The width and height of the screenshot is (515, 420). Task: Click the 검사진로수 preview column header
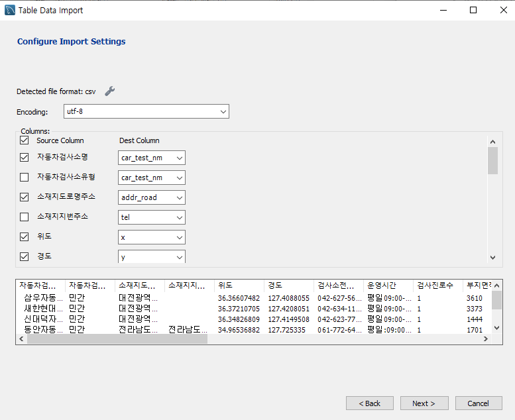[x=438, y=286]
